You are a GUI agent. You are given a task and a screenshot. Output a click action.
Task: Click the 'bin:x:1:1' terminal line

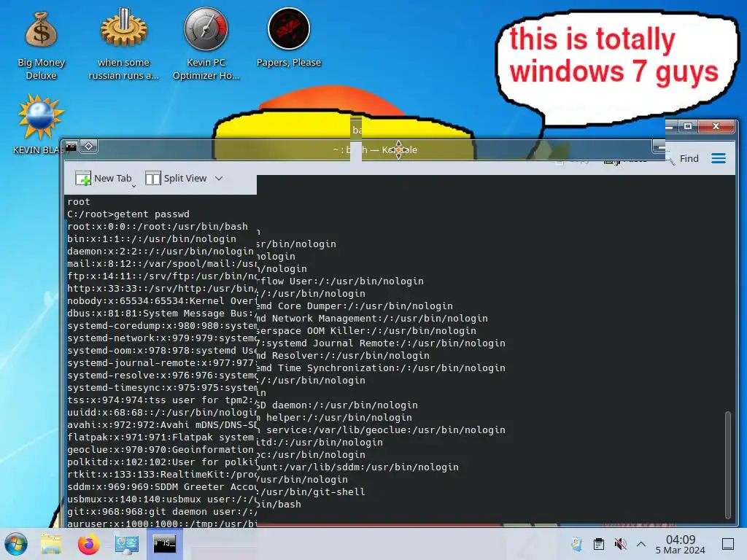click(x=152, y=239)
